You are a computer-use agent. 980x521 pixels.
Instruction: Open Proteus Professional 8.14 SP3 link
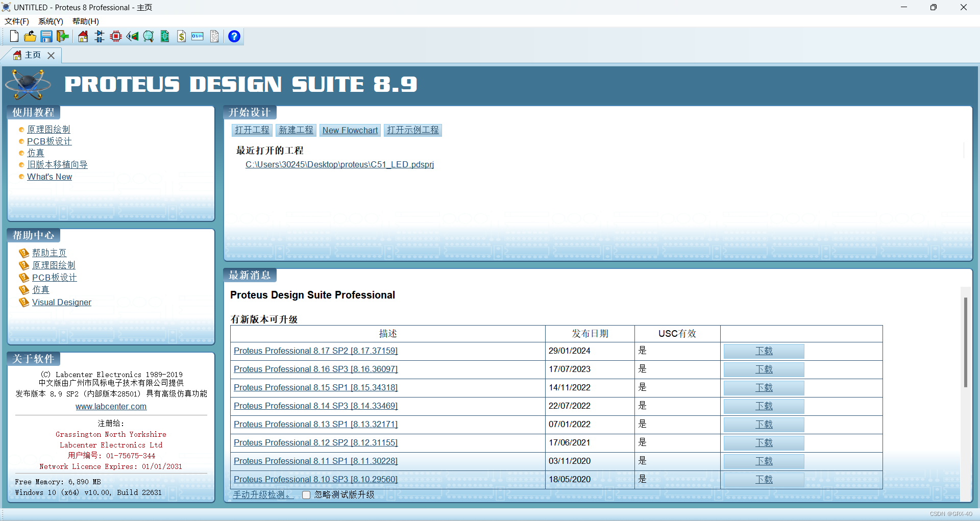coord(316,406)
